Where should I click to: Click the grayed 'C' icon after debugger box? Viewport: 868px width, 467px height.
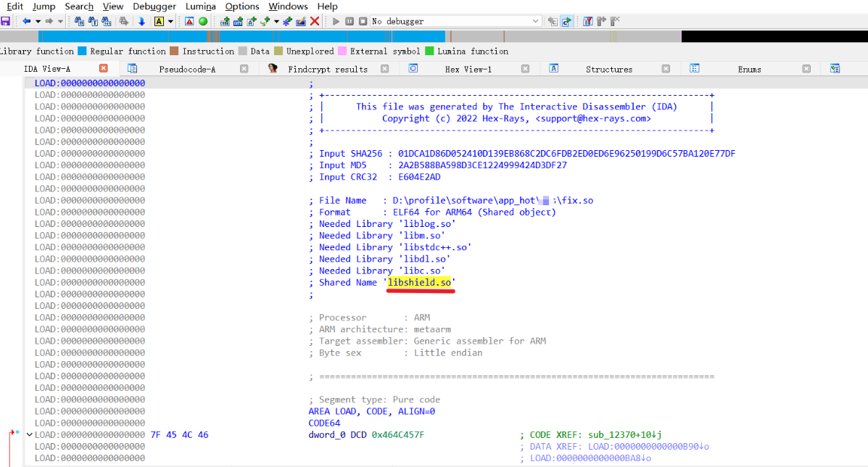[553, 21]
